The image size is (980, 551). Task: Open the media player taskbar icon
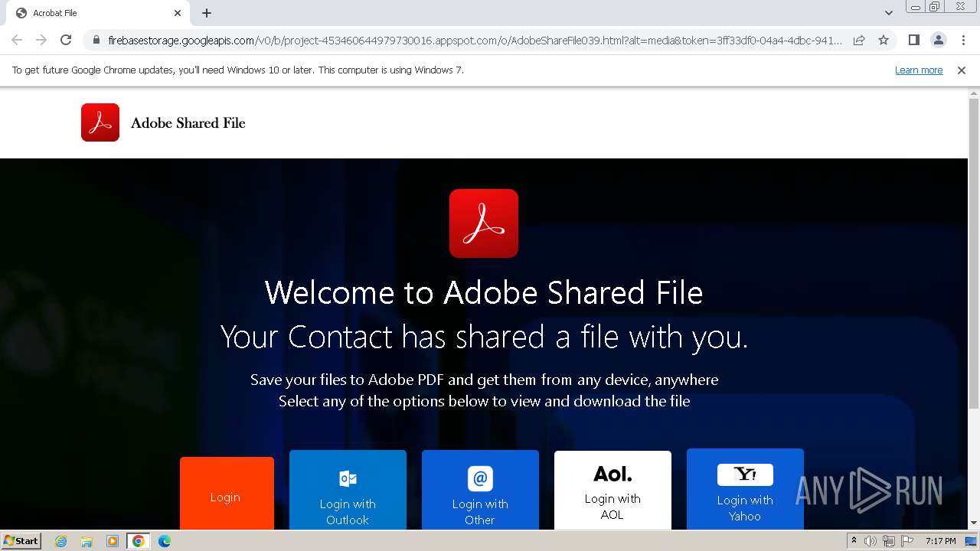point(113,541)
